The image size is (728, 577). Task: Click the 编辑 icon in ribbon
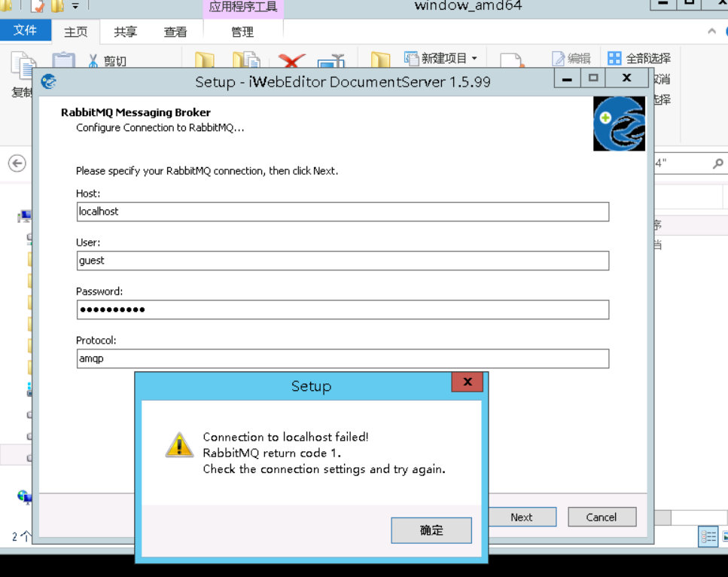click(558, 59)
